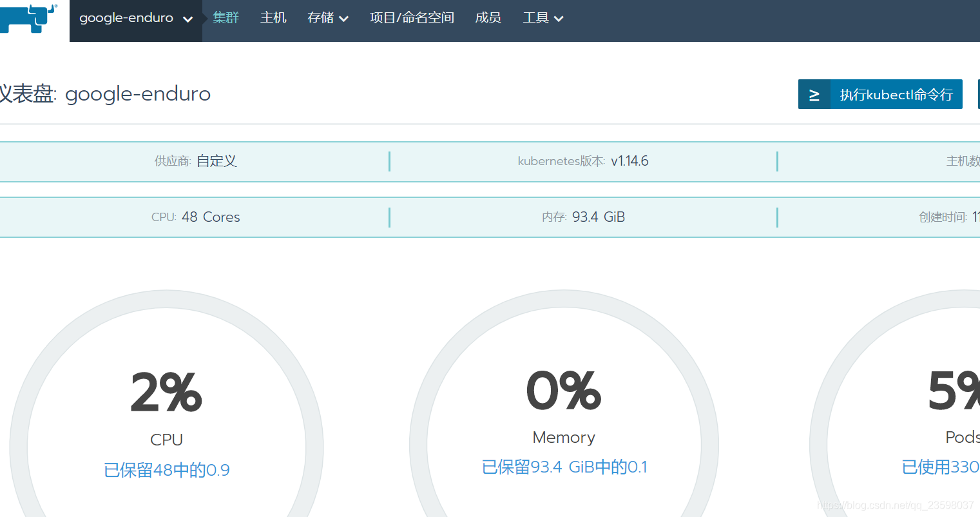This screenshot has height=517, width=980.
Task: Click 已保留48中的0.9 text
Action: point(167,470)
